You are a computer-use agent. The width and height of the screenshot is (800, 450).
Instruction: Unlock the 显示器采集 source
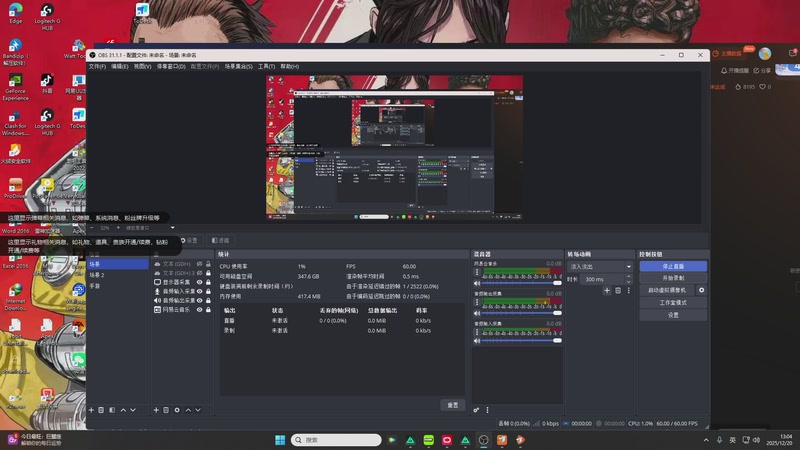208,282
